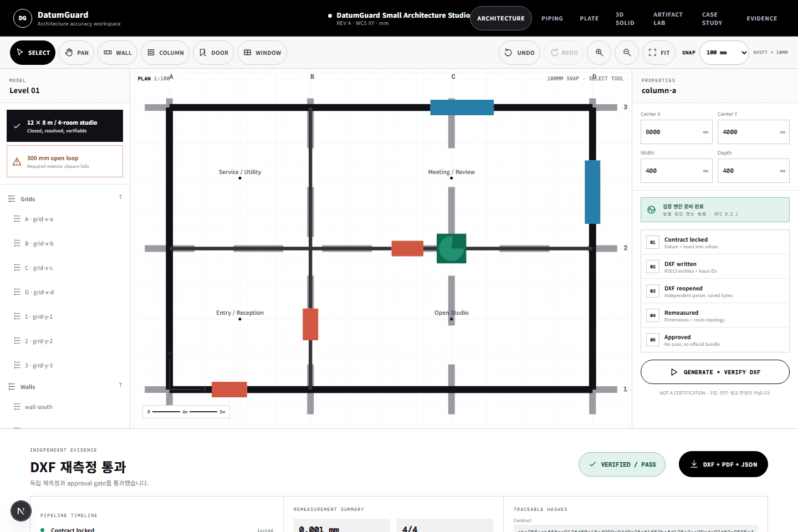Viewport: 798px width, 532px height.
Task: Undo the last action
Action: pyautogui.click(x=520, y=53)
